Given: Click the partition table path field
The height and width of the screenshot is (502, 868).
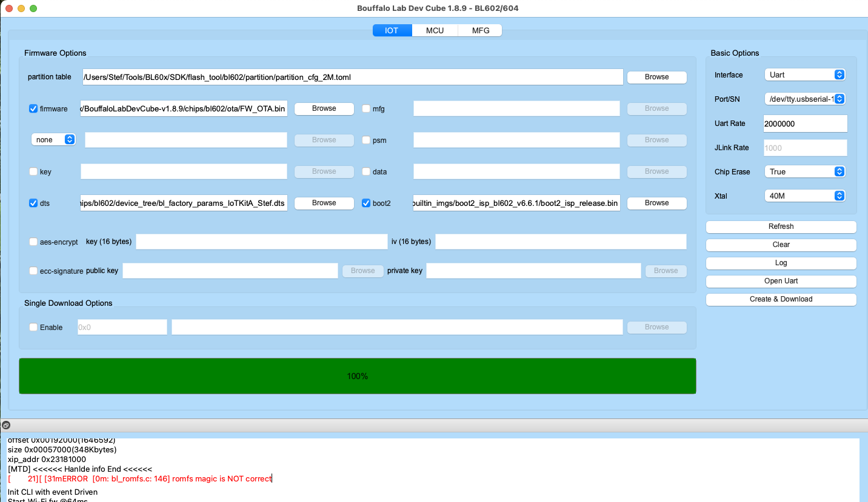Looking at the screenshot, I should click(x=352, y=77).
